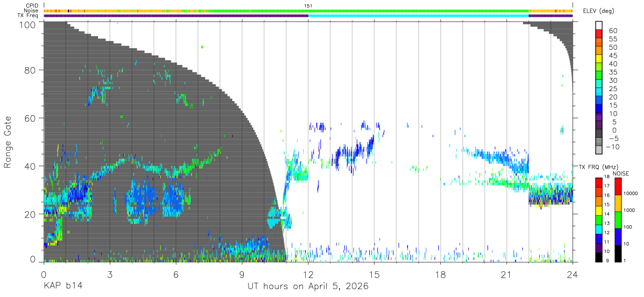
Task: Click the 10000 label on NOISE scale
Action: [x=630, y=194]
